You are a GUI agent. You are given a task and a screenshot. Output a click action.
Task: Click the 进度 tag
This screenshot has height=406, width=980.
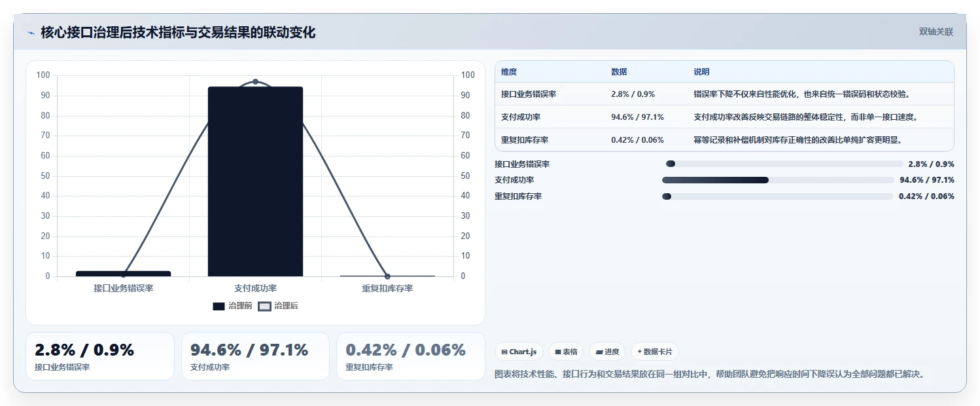[607, 352]
